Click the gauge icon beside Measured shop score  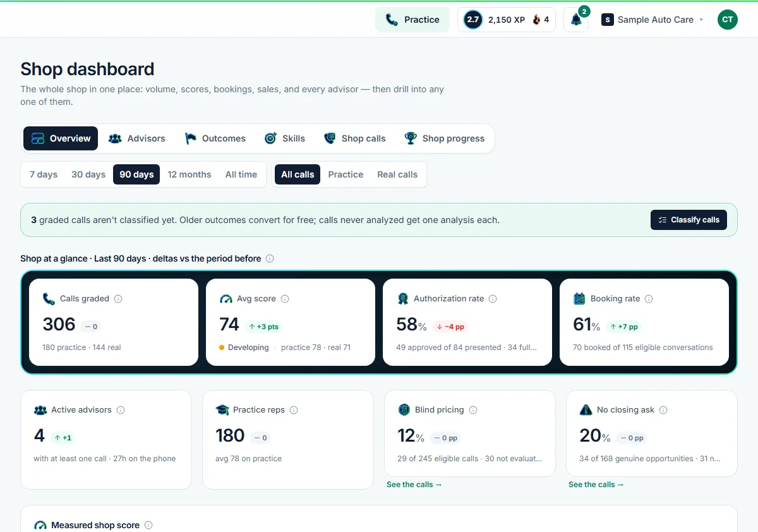click(x=40, y=525)
